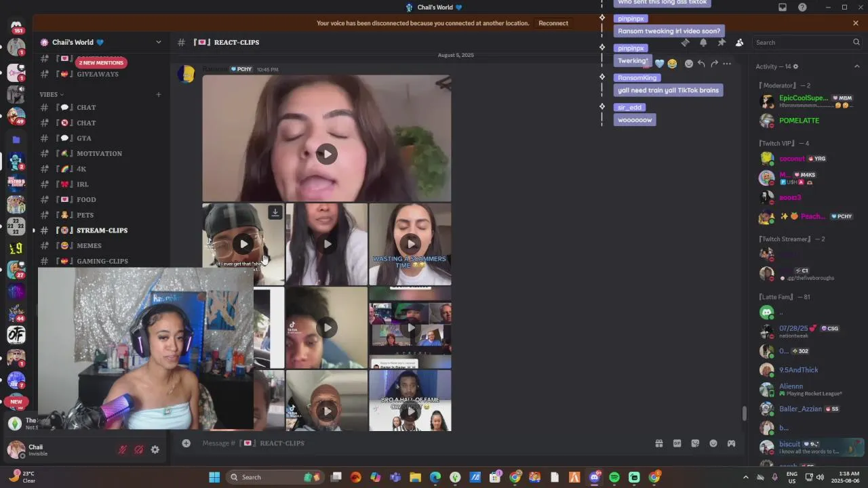The width and height of the screenshot is (868, 488).
Task: Reply to the Twerking message
Action: click(x=701, y=64)
